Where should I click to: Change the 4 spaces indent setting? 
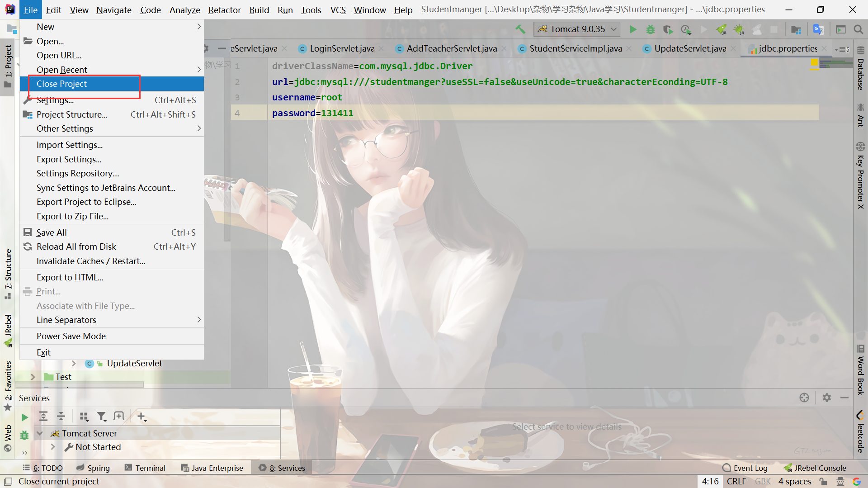click(794, 481)
